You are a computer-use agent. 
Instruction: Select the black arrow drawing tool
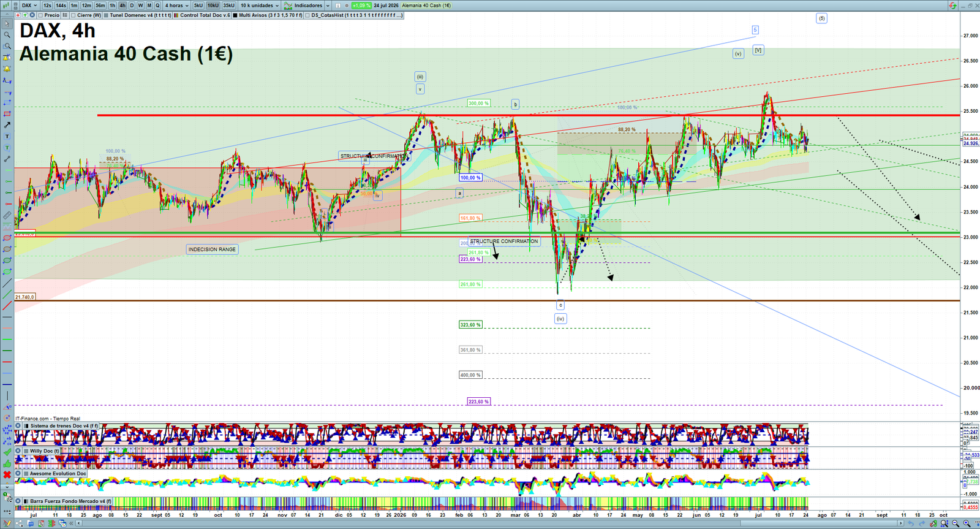click(x=7, y=125)
